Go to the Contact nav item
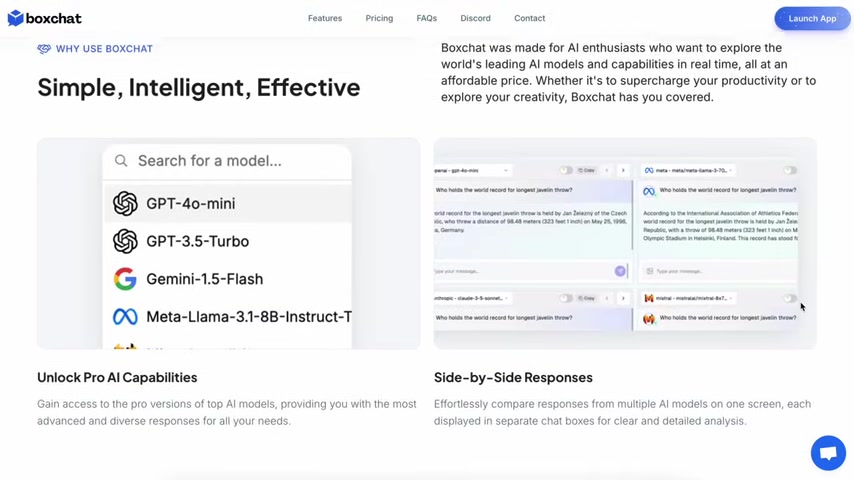 tap(529, 18)
